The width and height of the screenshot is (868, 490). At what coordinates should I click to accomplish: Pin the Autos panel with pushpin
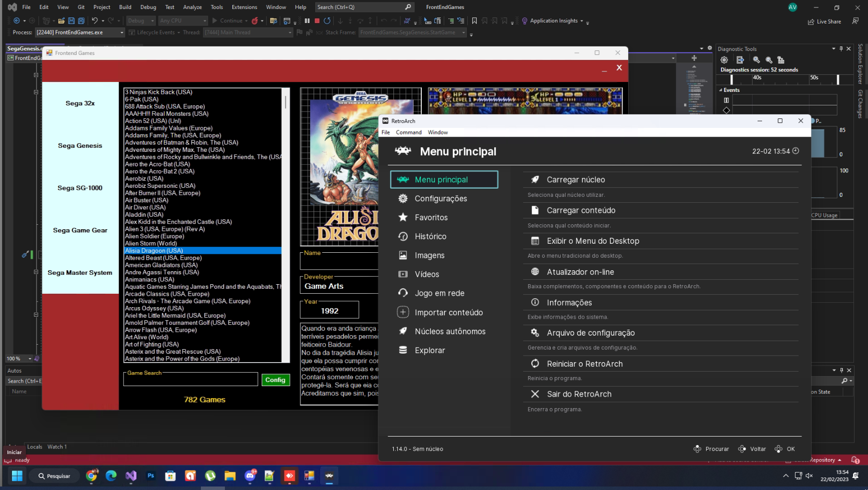pyautogui.click(x=842, y=370)
